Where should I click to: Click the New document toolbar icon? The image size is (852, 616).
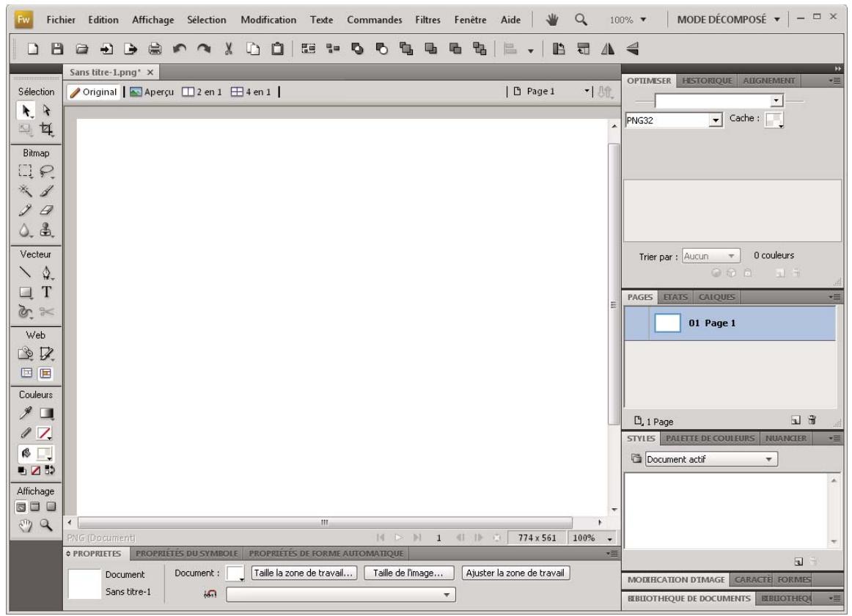point(32,49)
